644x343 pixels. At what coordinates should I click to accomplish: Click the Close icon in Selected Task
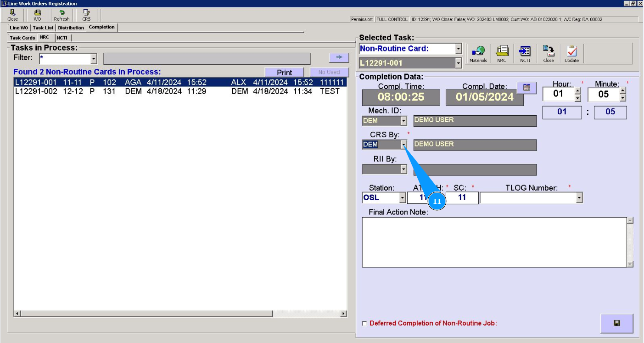click(549, 54)
